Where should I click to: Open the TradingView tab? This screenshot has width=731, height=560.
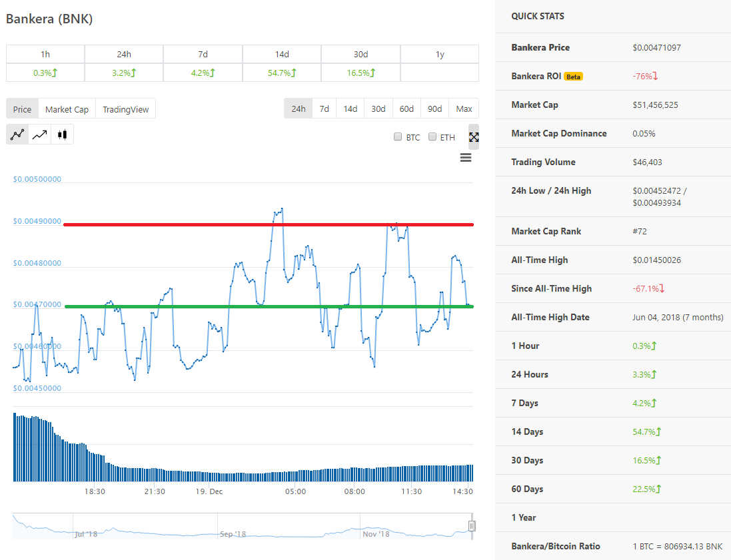pos(125,109)
